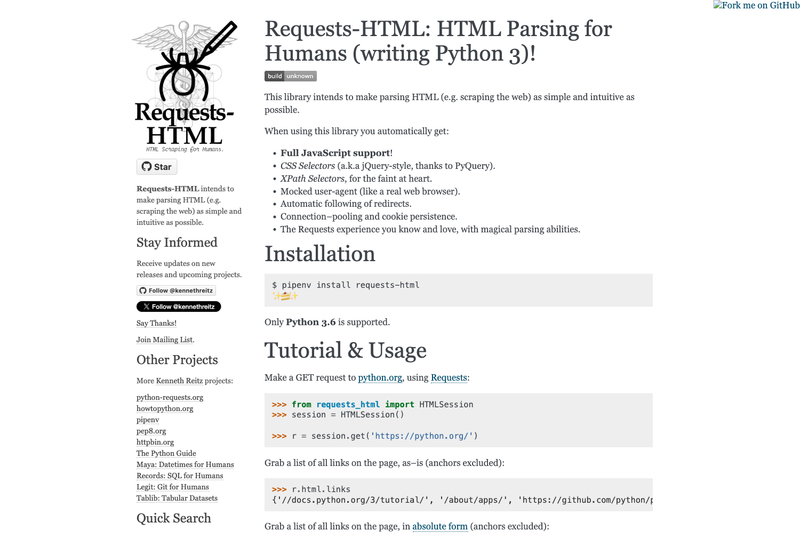Image resolution: width=800 pixels, height=533 pixels.
Task: Click the r.html.links code line
Action: (311, 489)
